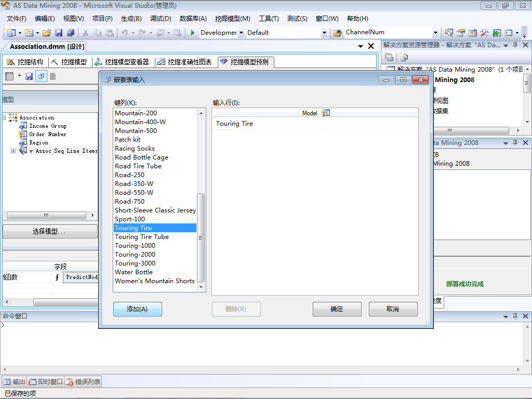Select Women's Mountain Shorts in key list
The height and width of the screenshot is (399, 532).
pos(155,281)
